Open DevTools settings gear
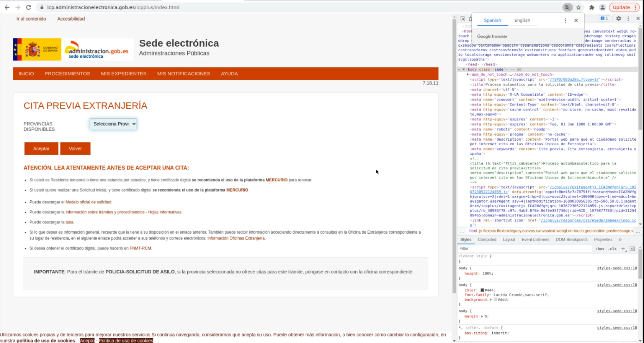Viewport: 644px width, 343px height. coord(618,18)
